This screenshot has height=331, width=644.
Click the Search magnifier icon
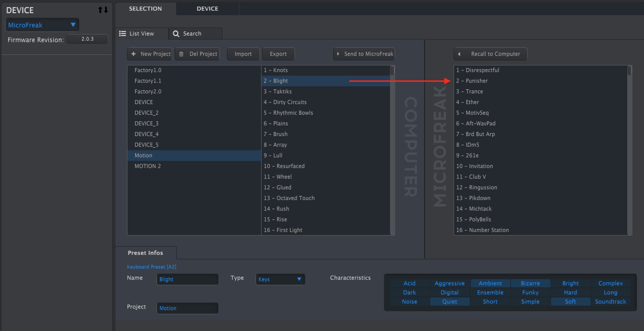click(176, 33)
